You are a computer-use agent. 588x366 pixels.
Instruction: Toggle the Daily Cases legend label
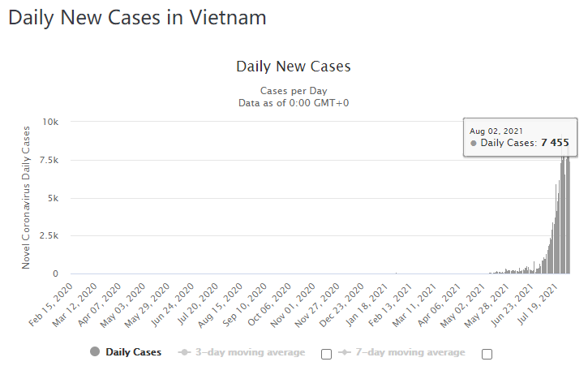coord(133,352)
